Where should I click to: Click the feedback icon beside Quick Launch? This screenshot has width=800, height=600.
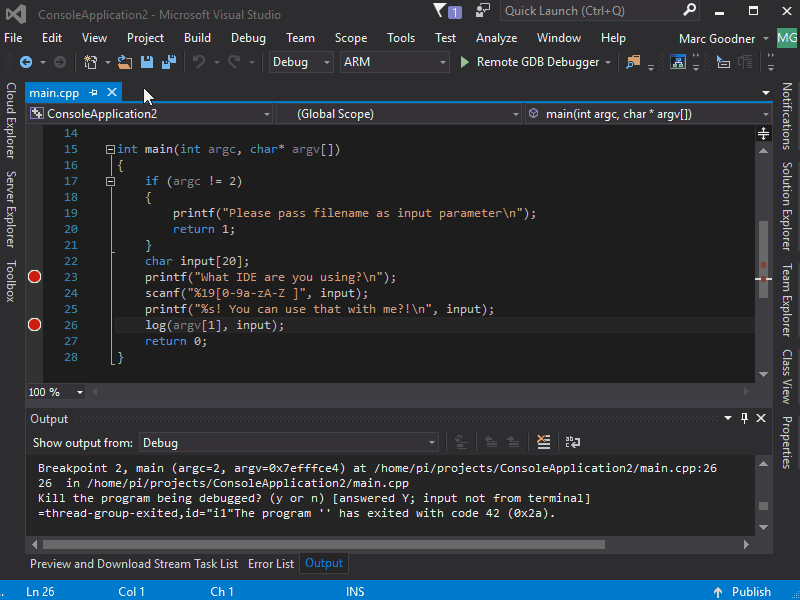click(483, 11)
